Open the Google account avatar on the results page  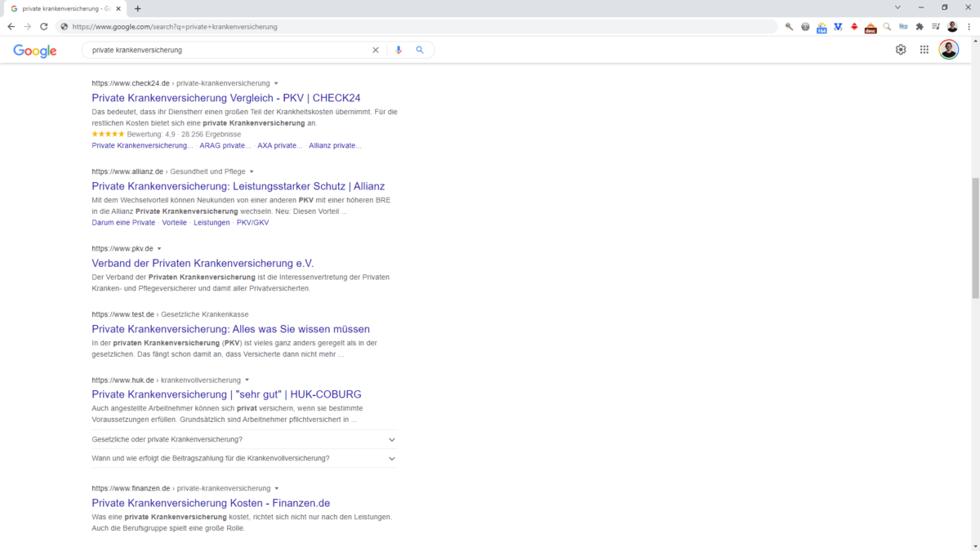click(948, 50)
